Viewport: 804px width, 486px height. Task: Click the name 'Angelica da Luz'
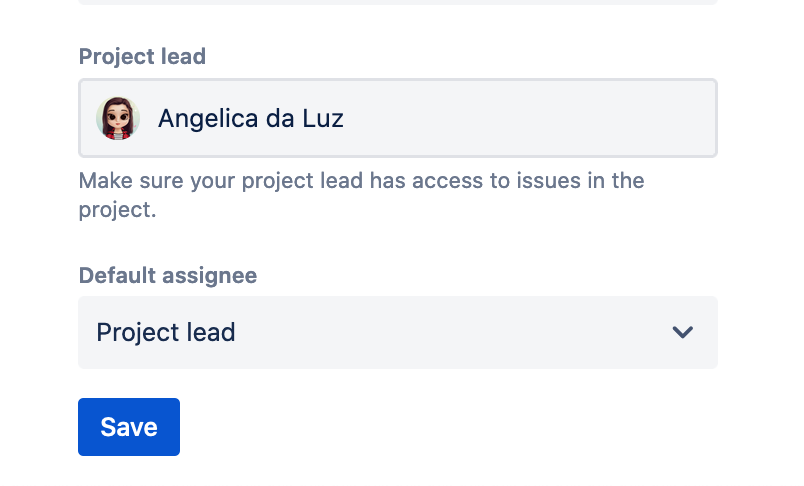point(251,119)
